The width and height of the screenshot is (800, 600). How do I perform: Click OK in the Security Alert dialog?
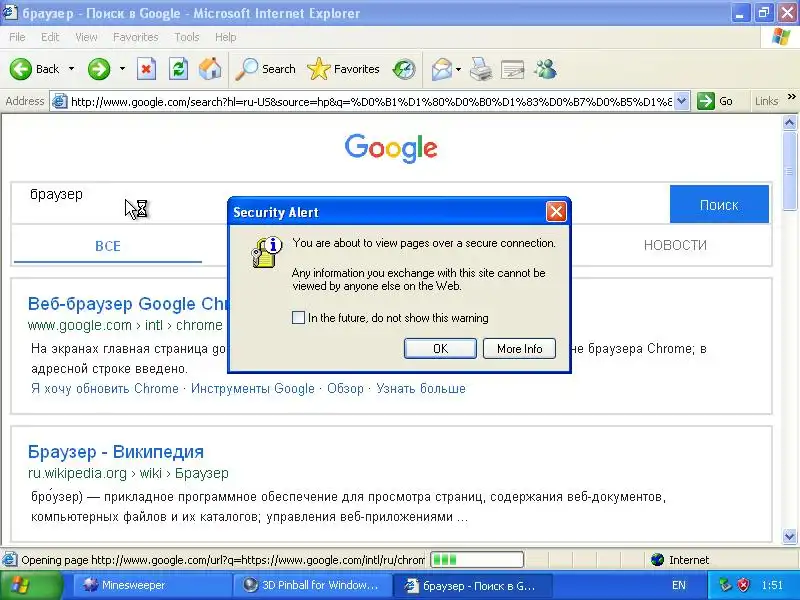coord(440,348)
